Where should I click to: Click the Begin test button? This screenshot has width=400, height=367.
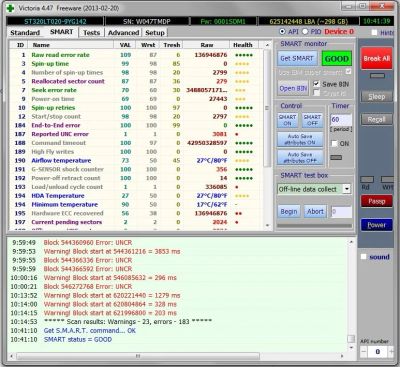pyautogui.click(x=289, y=212)
